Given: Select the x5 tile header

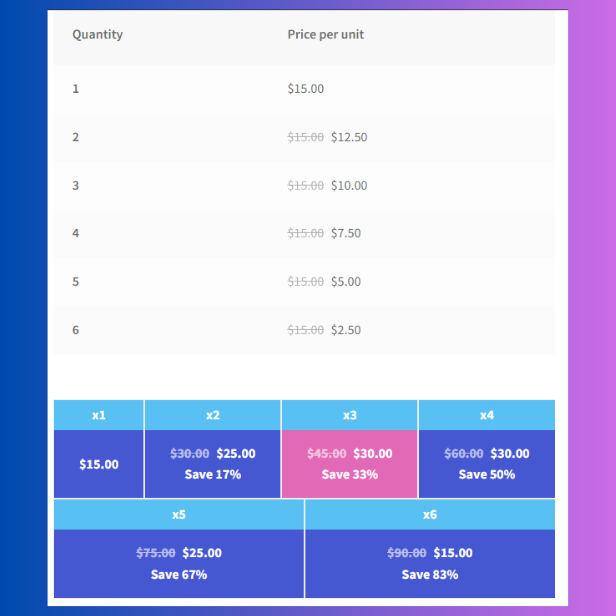Looking at the screenshot, I should (x=179, y=514).
